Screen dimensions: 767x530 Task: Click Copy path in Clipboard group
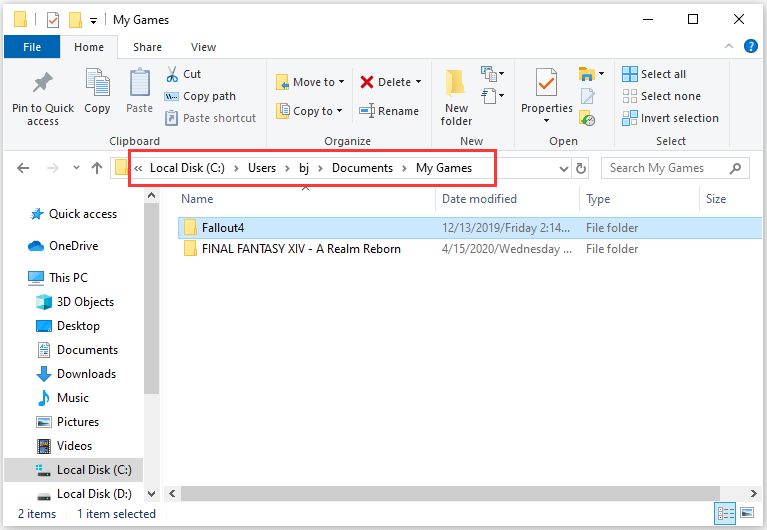(x=201, y=96)
